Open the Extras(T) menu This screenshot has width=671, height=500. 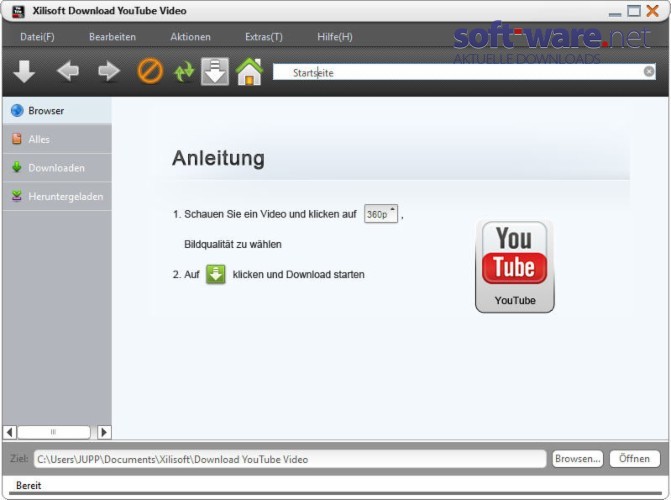[264, 37]
